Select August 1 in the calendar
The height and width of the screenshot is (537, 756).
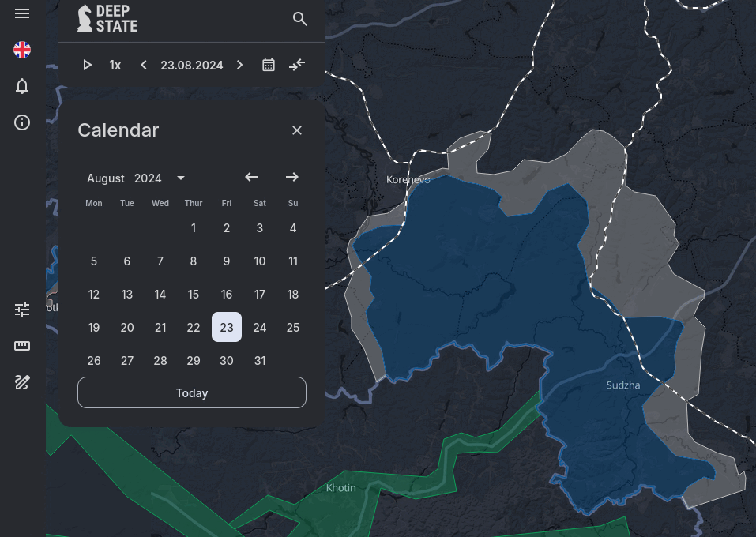(x=194, y=228)
